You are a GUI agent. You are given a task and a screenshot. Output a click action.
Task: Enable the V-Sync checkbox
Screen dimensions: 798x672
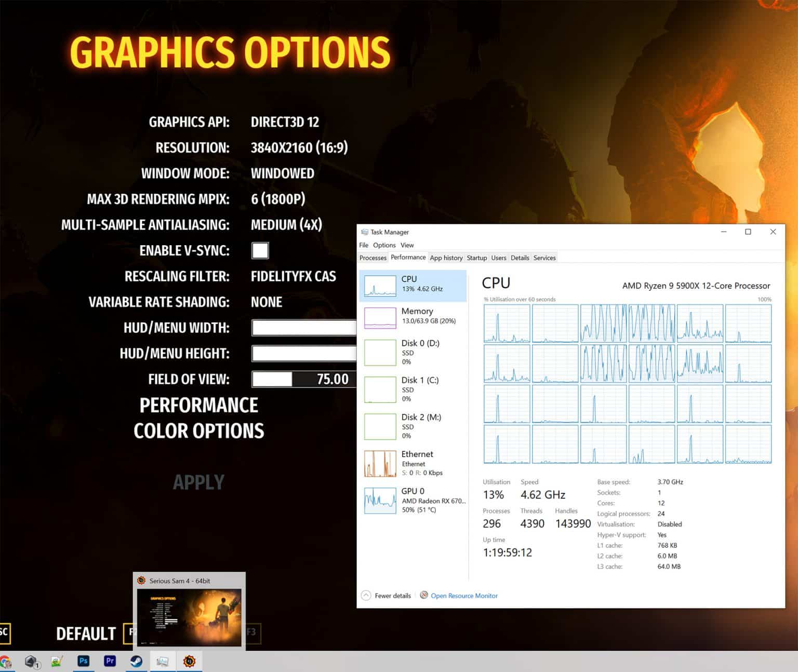pos(260,250)
